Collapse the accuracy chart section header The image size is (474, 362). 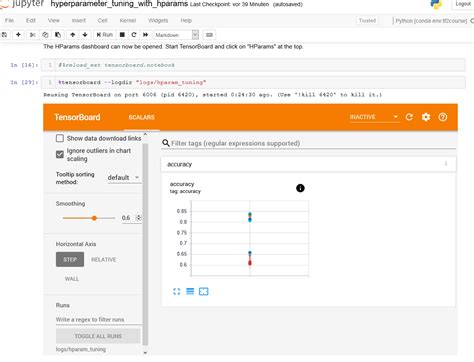pyautogui.click(x=308, y=164)
